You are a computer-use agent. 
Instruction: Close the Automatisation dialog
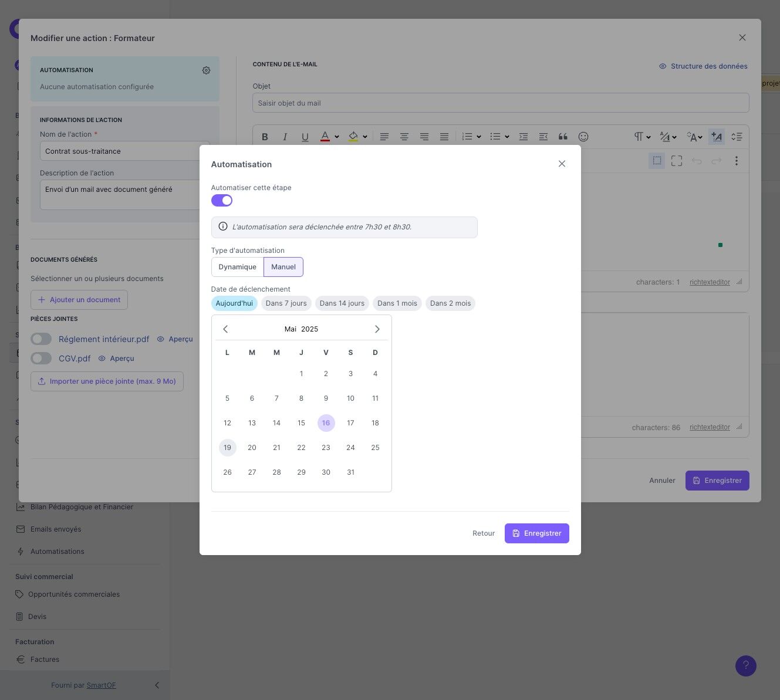pos(562,164)
